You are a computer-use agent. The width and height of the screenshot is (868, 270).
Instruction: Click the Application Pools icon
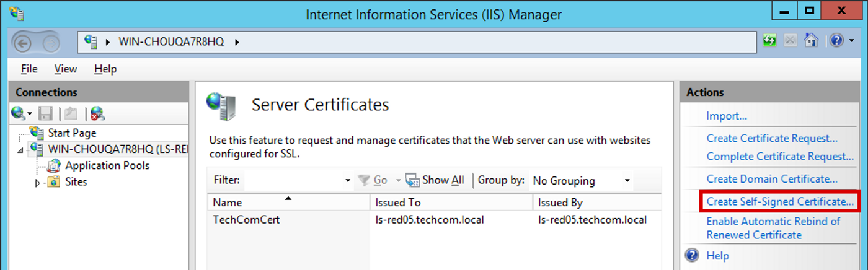(55, 165)
